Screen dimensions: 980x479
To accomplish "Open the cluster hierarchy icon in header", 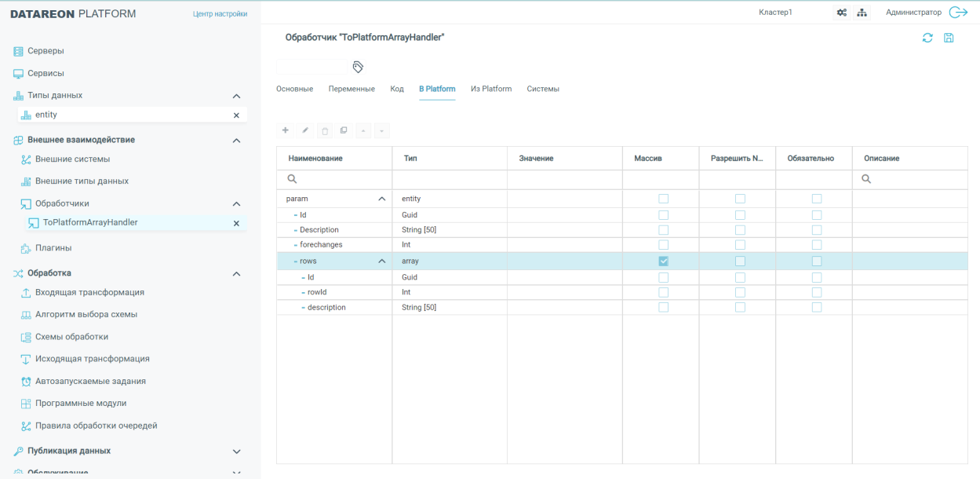I will coord(862,13).
